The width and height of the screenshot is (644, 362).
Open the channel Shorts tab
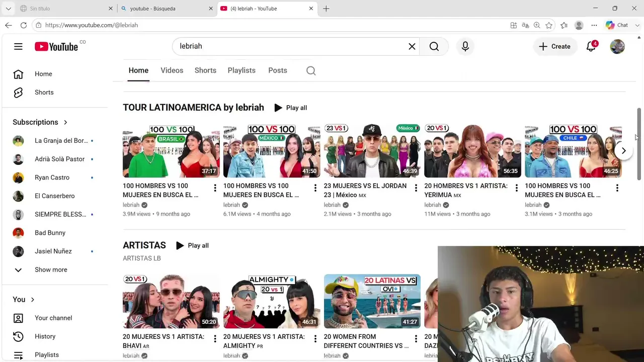[x=205, y=70]
